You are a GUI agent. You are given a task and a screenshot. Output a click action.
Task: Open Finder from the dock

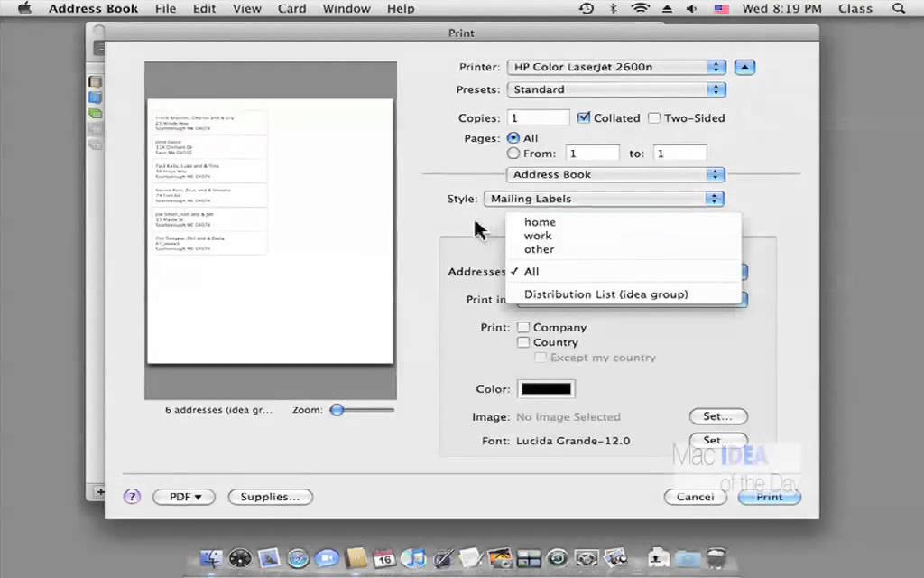pos(211,558)
